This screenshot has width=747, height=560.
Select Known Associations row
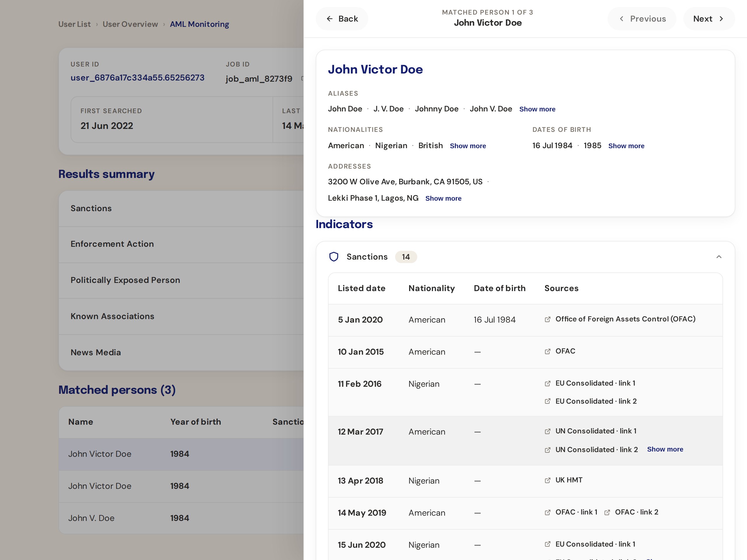point(181,317)
